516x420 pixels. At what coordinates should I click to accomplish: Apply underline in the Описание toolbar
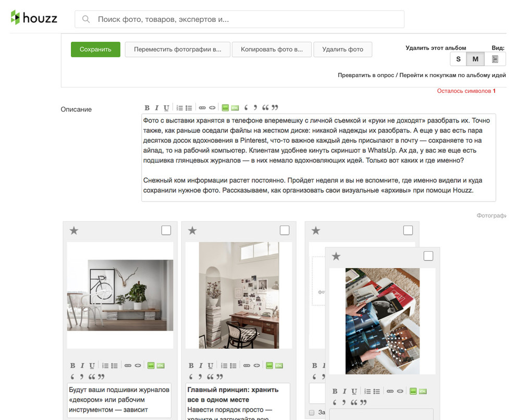click(166, 108)
